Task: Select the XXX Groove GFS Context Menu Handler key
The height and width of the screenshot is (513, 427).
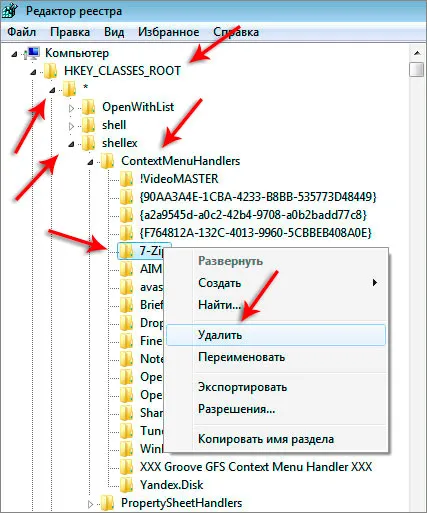Action: point(256,467)
